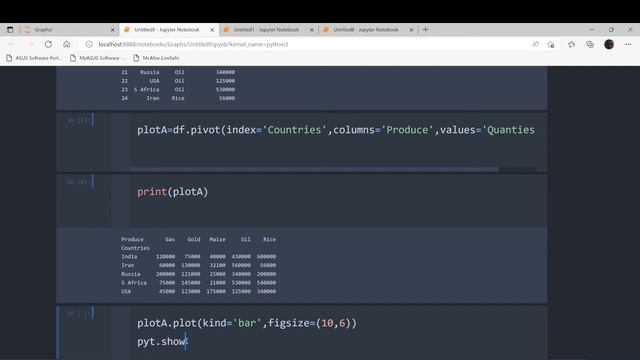The width and height of the screenshot is (640, 360).
Task: Select the horizontal scrollbar of the pivot cell
Action: pyautogui.click(x=314, y=169)
